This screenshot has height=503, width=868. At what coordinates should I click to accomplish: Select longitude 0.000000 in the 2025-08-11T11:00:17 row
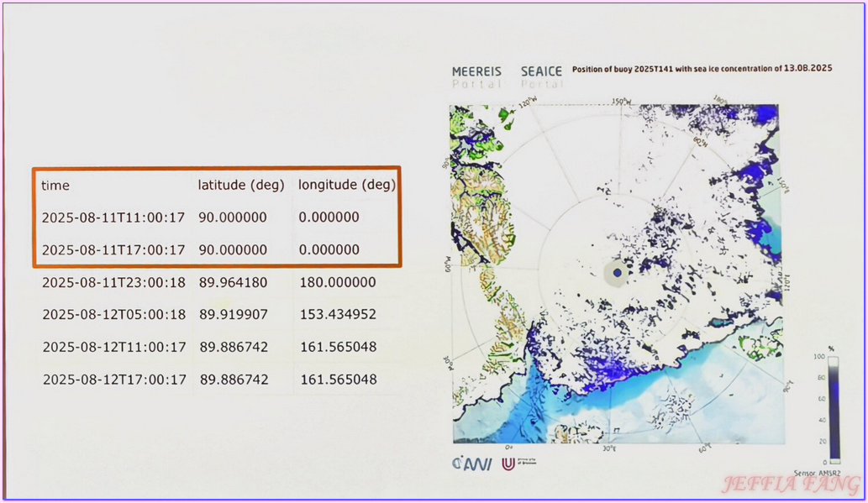point(329,217)
